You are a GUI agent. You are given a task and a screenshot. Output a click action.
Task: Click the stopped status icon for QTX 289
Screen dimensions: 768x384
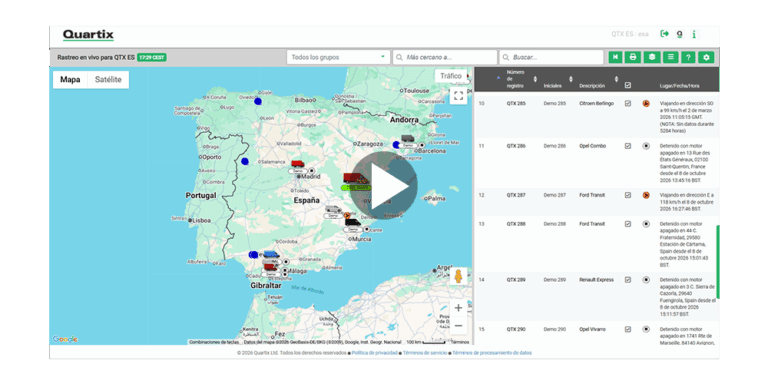point(646,280)
